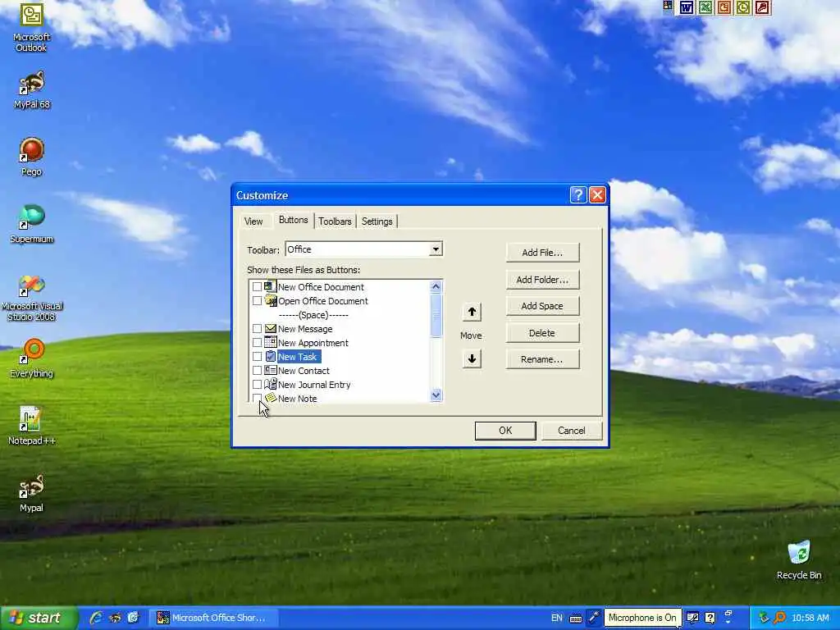Open the language bar keyboard icon
Screen dimensions: 840x630
pyautogui.click(x=575, y=619)
